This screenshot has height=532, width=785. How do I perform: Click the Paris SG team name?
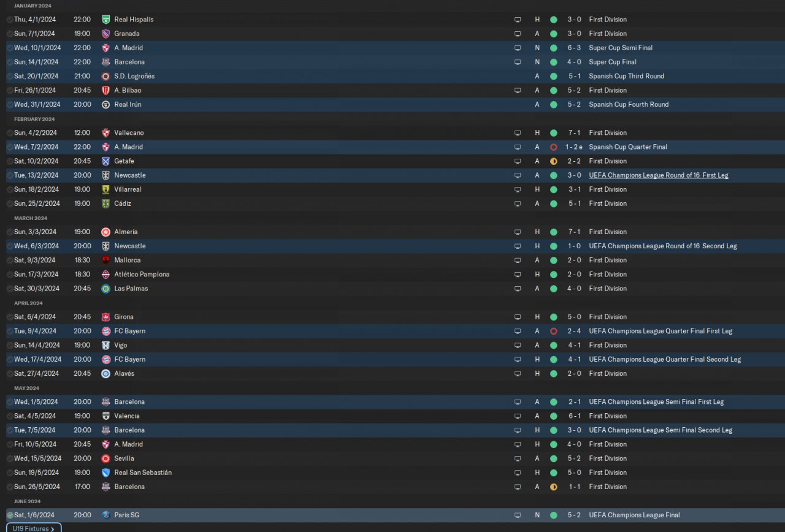[127, 515]
